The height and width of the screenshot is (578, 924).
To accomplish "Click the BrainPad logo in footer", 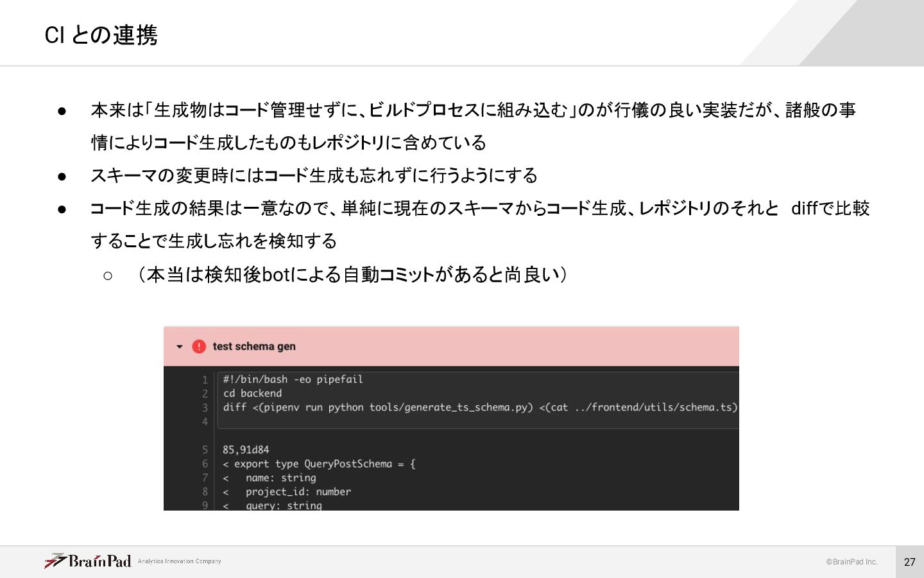I will [x=88, y=561].
